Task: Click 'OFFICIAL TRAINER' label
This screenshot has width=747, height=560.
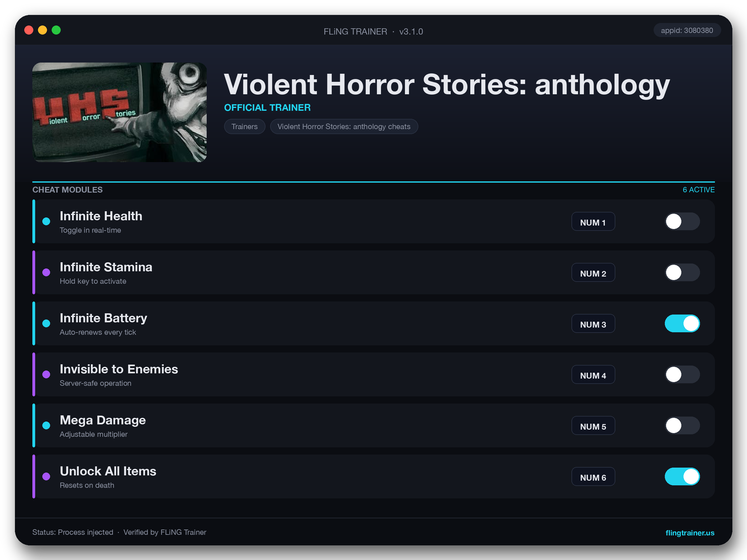Action: (267, 107)
